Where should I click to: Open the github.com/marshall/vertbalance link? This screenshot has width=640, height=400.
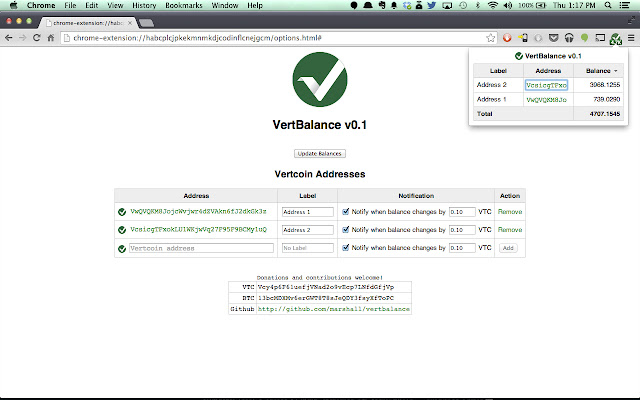click(x=333, y=309)
